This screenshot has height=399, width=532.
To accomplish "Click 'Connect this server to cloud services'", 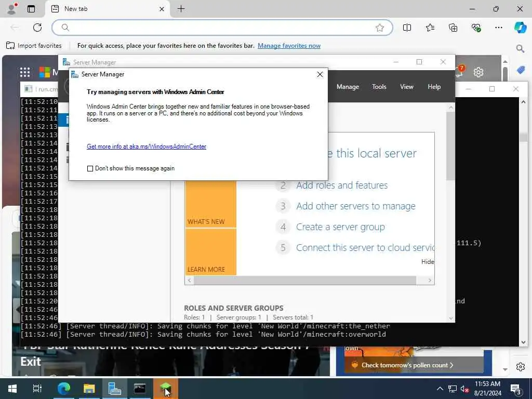I will [x=365, y=248].
